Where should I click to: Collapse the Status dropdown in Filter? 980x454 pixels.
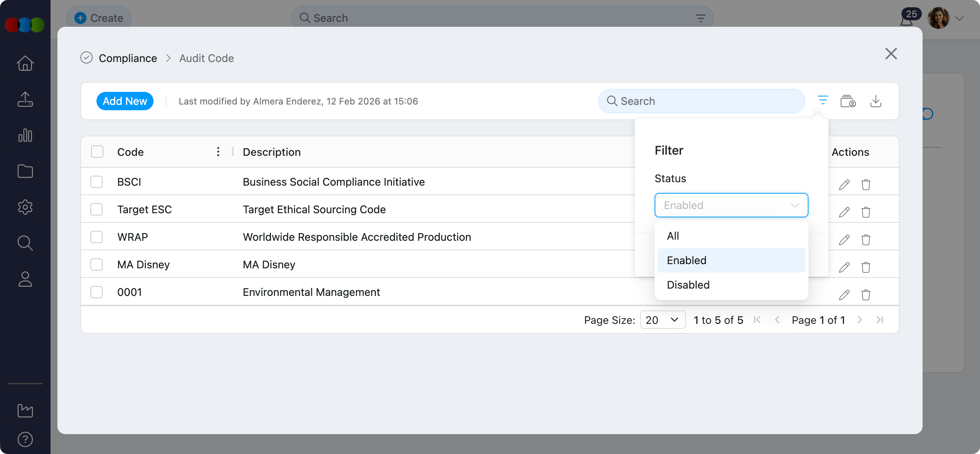pyautogui.click(x=795, y=205)
